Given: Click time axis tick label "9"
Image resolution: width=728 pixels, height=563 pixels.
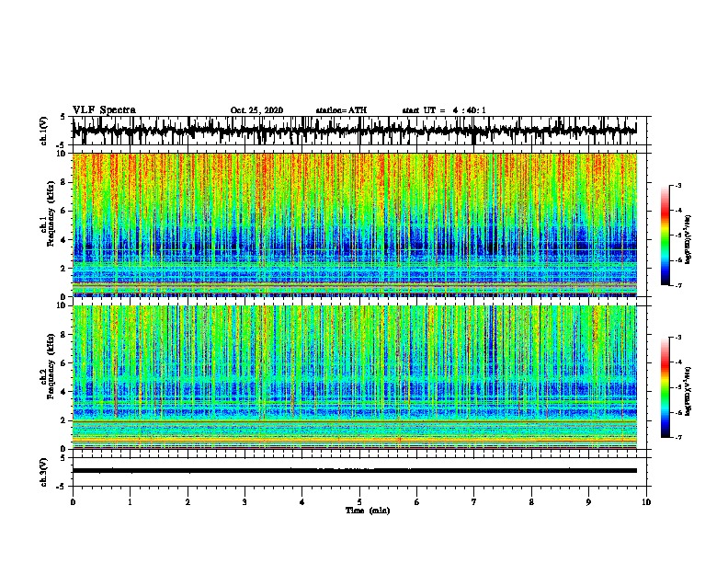Looking at the screenshot, I should 588,502.
